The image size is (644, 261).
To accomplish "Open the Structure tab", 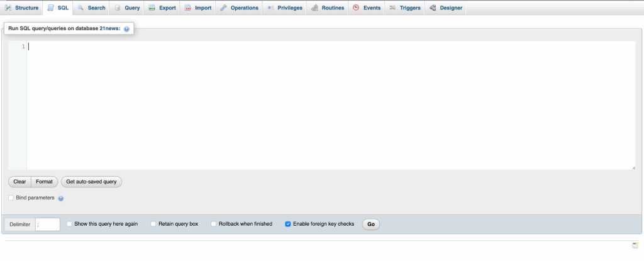I will click(22, 8).
